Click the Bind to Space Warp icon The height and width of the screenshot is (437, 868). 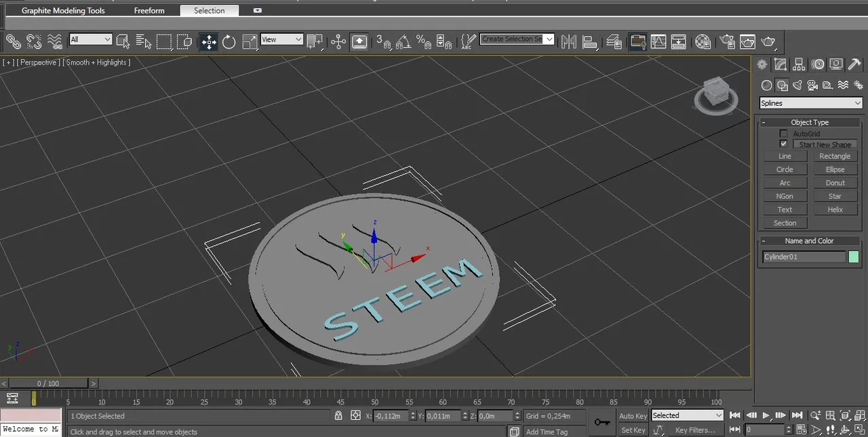tap(55, 41)
